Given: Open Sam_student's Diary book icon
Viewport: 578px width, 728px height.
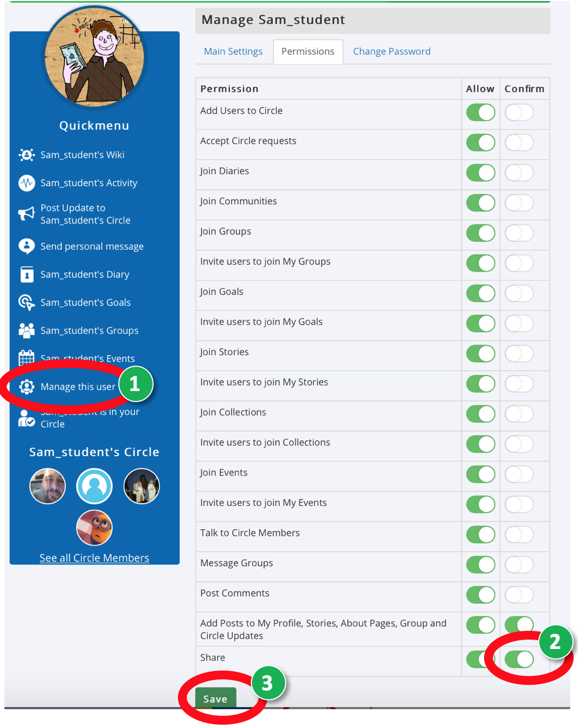Looking at the screenshot, I should (27, 275).
